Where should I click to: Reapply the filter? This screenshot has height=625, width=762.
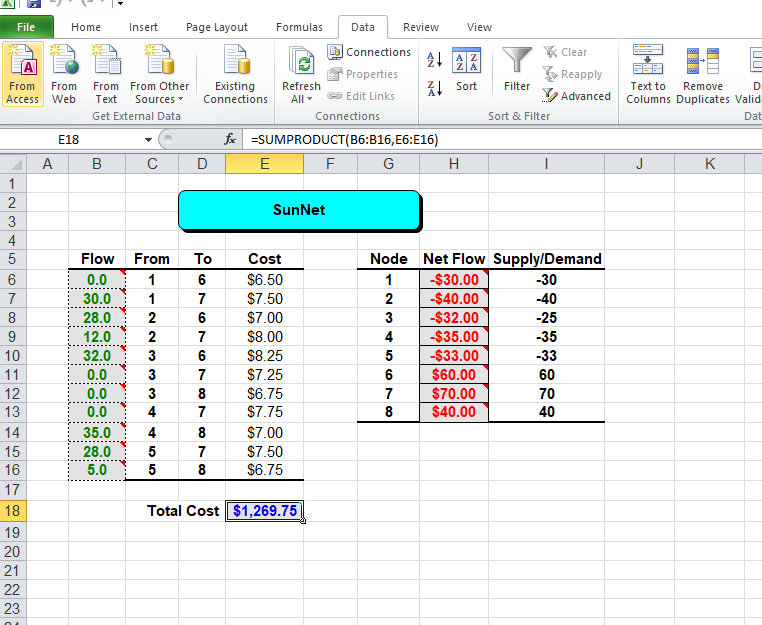tap(572, 74)
